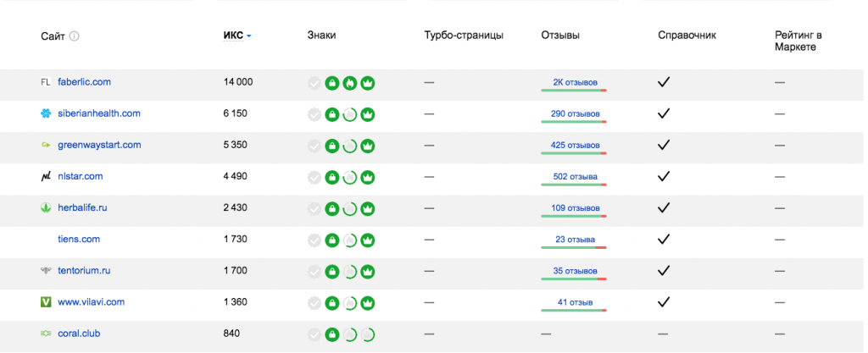The width and height of the screenshot is (868, 353).
Task: Click the Знаки column header
Action: pyautogui.click(x=321, y=36)
